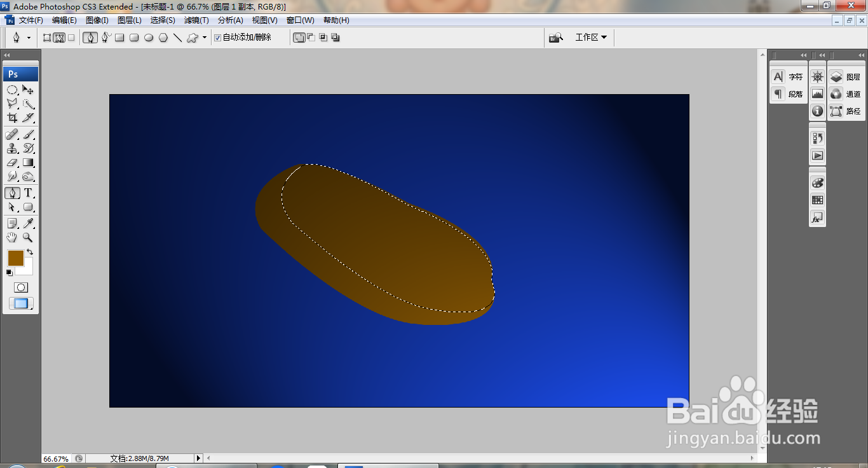
Task: Open the Change Screen Mode button
Action: pos(21,303)
